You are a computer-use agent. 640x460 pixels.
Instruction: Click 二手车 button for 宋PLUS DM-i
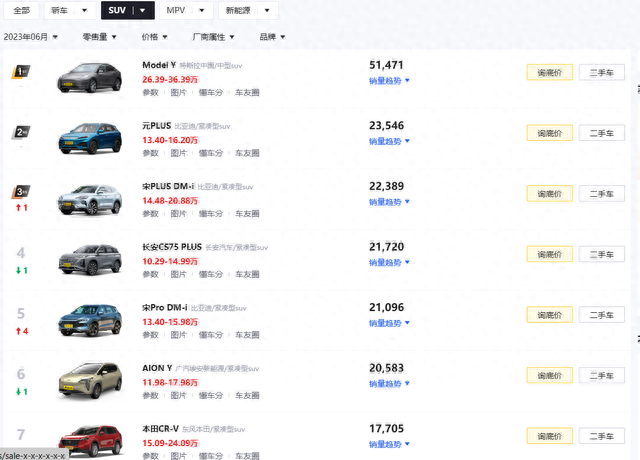[x=602, y=194]
